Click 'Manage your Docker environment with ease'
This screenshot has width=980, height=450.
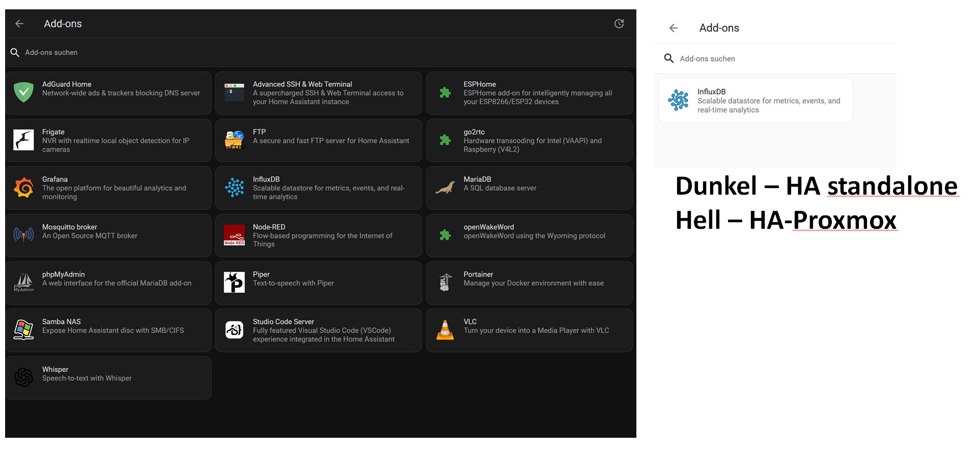[x=534, y=283]
